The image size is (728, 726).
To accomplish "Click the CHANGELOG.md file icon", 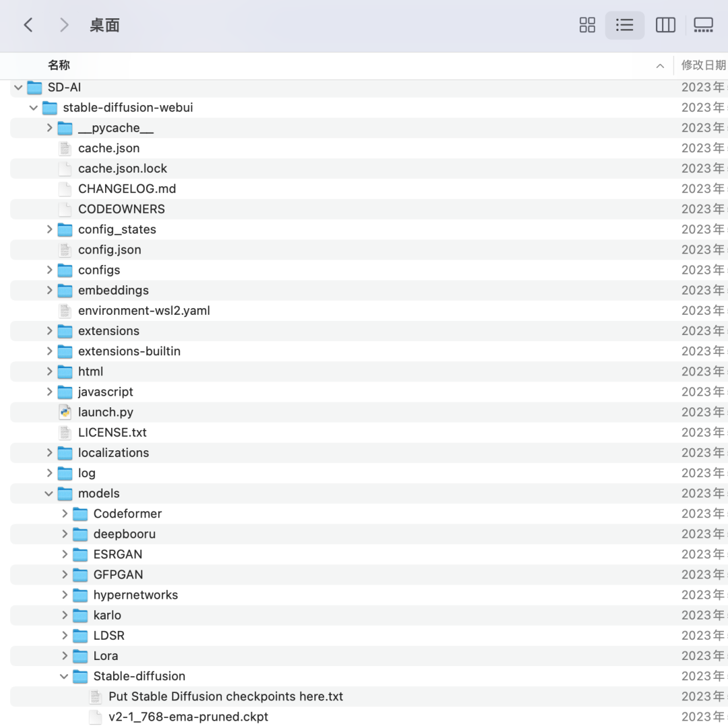I will 65,189.
